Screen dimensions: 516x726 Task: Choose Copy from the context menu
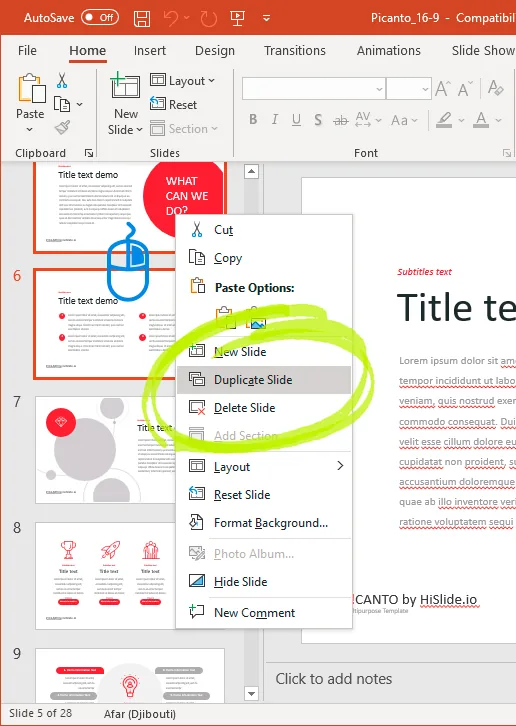(x=264, y=258)
